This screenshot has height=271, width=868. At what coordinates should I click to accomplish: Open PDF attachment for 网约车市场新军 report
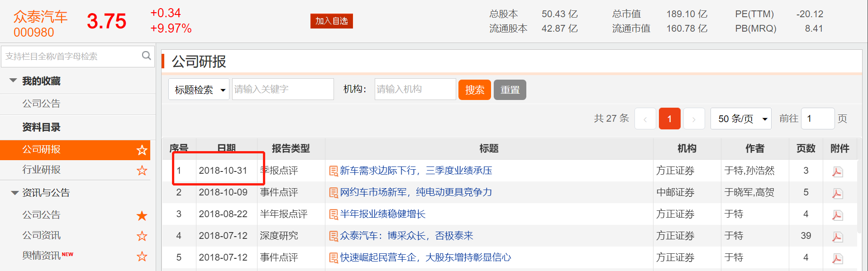pyautogui.click(x=837, y=193)
